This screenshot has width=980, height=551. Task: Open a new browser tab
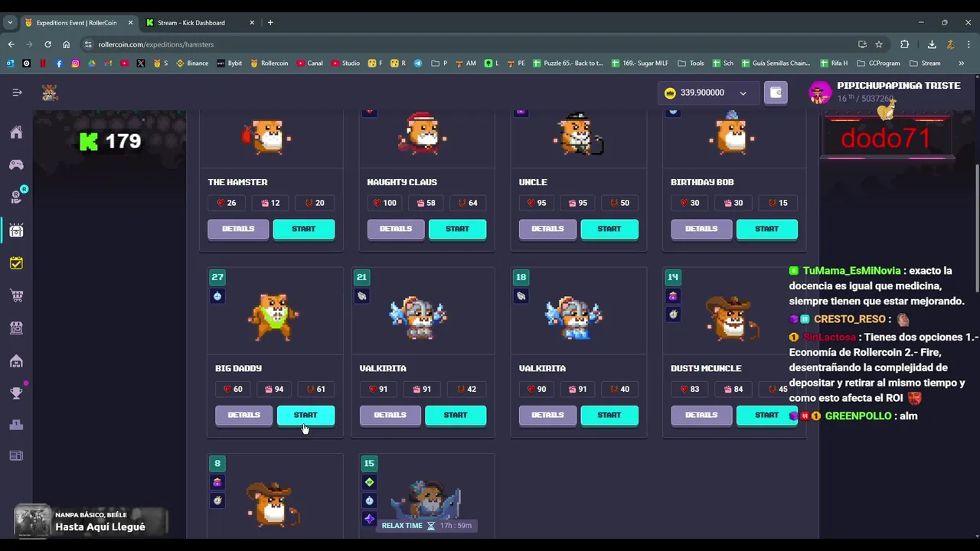coord(270,22)
